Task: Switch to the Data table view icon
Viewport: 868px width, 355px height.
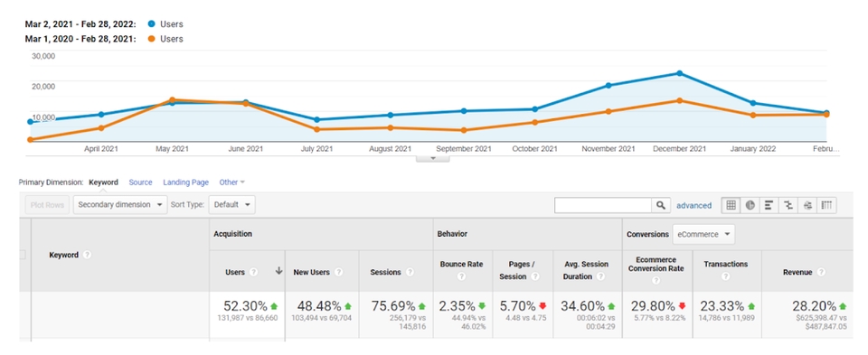Action: click(731, 205)
